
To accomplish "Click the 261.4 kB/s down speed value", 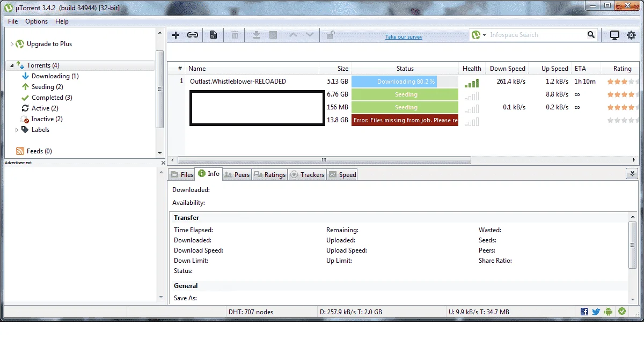I will (x=511, y=82).
